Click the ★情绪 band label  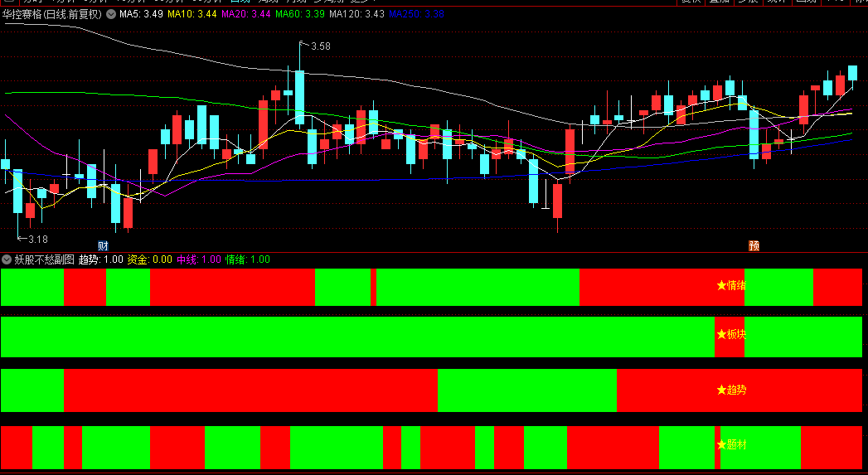731,285
